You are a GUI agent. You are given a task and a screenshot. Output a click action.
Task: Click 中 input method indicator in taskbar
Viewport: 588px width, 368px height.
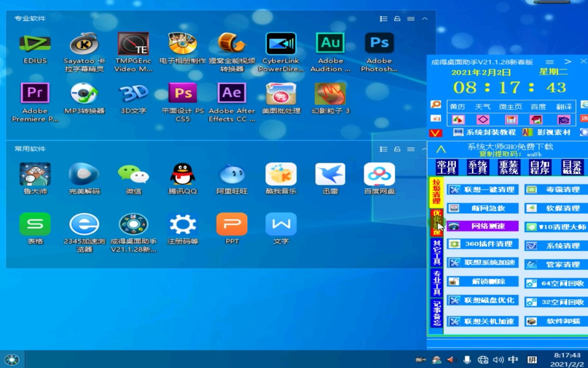513,359
